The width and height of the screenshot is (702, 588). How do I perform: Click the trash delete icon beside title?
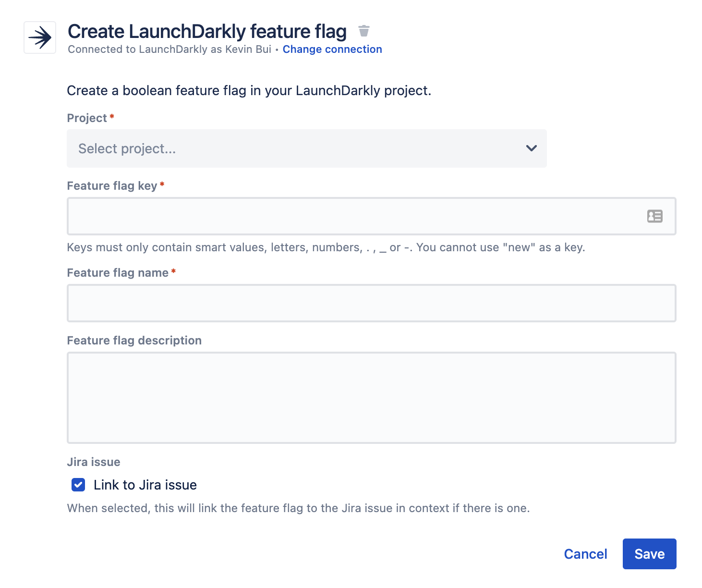[x=364, y=31]
